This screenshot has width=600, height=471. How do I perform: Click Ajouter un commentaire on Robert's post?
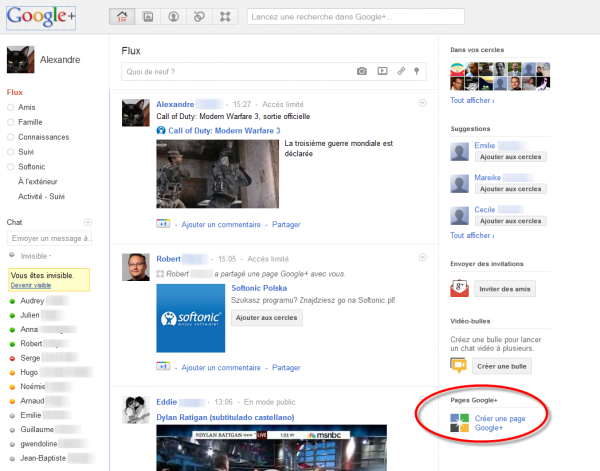point(221,367)
